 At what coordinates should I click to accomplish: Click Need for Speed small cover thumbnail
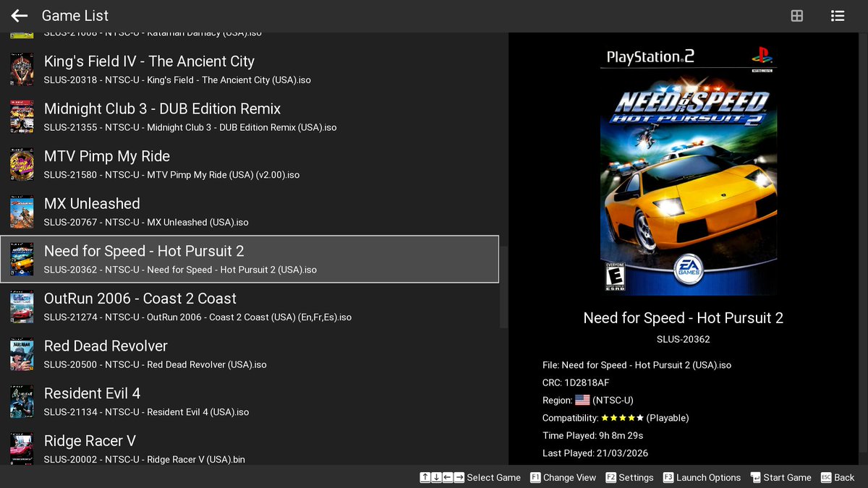pos(22,260)
